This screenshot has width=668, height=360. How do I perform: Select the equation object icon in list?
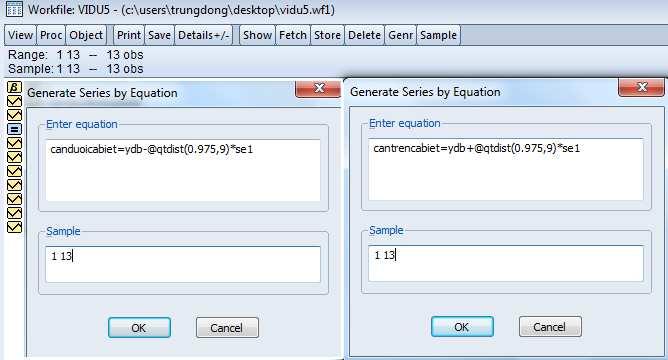pos(14,129)
